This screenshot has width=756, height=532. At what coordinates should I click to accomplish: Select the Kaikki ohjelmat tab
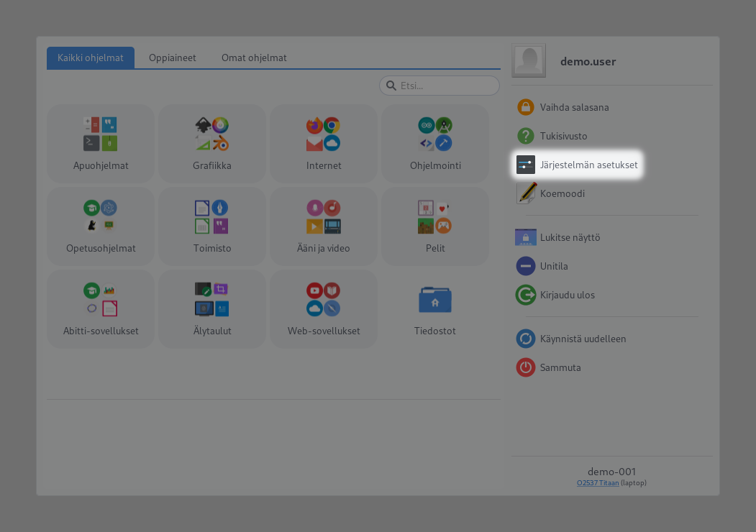[x=91, y=58]
